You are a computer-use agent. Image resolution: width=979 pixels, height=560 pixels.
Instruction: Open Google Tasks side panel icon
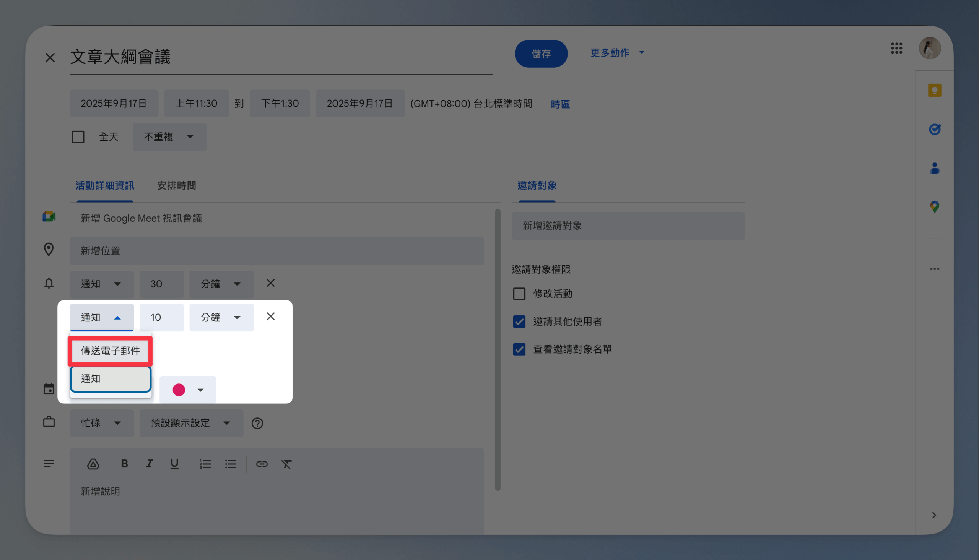[x=934, y=129]
